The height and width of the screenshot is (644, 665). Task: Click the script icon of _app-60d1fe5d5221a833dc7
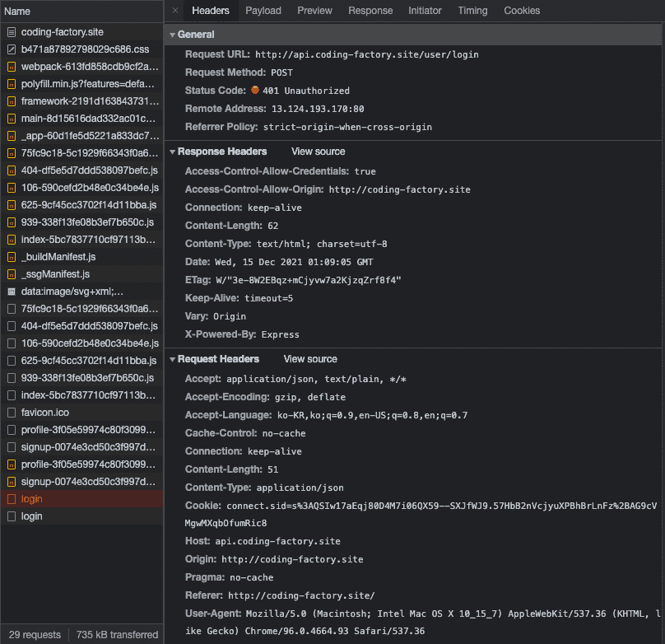pos(12,136)
